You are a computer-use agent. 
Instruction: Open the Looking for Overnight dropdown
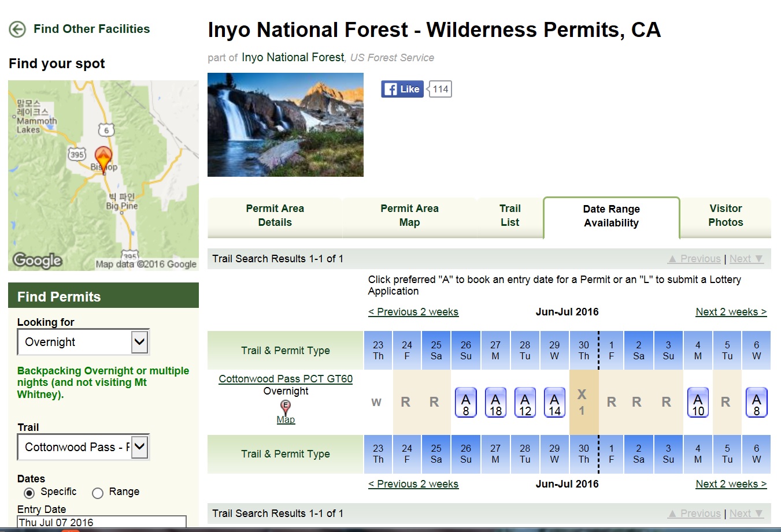pos(83,342)
